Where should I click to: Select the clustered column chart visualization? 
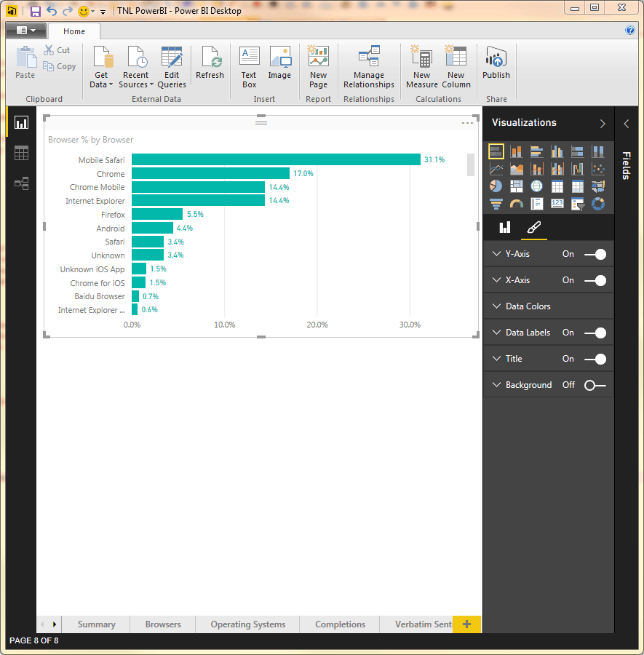tap(557, 151)
